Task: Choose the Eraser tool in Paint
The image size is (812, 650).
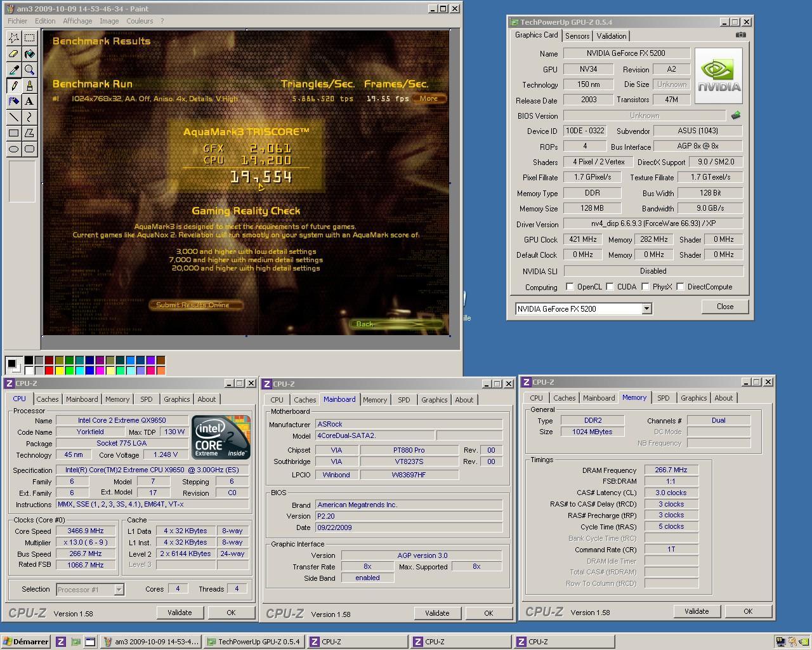Action: pos(13,54)
